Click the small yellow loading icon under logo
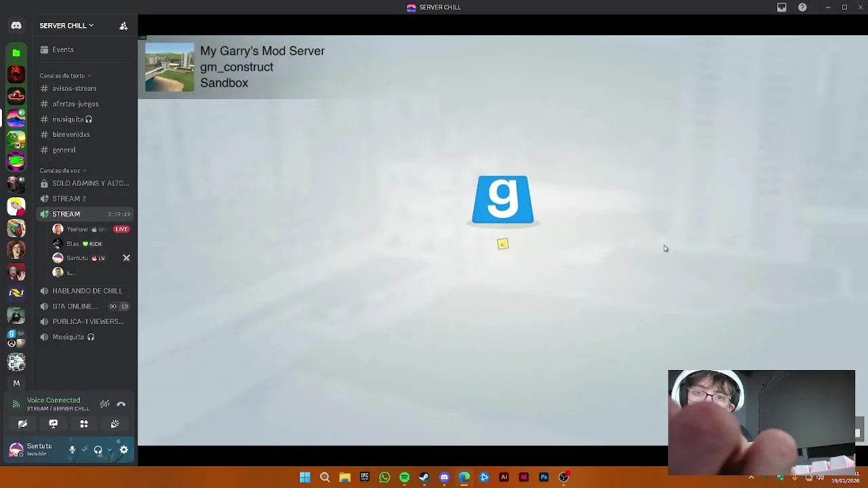 502,244
